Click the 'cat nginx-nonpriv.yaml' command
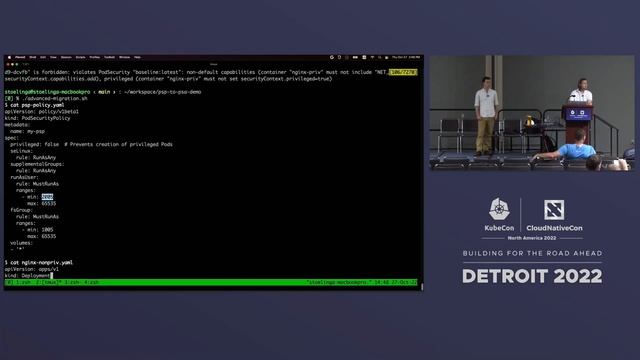 tap(42, 262)
